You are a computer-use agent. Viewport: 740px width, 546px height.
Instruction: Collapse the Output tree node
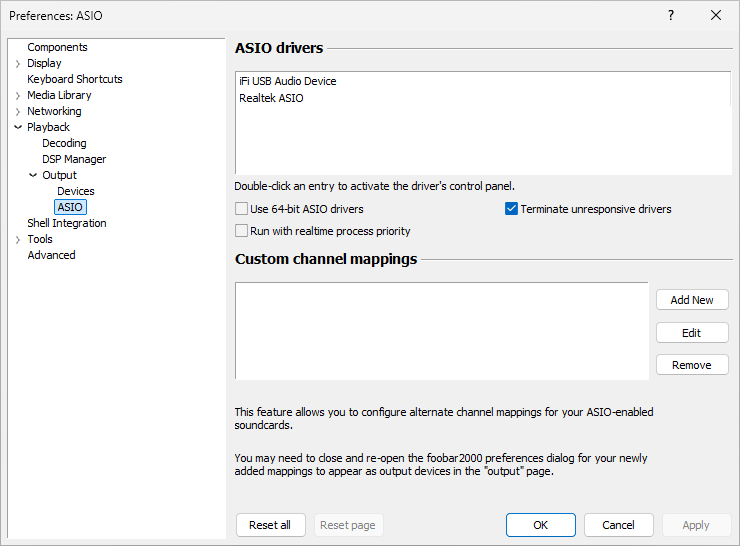pyautogui.click(x=33, y=175)
